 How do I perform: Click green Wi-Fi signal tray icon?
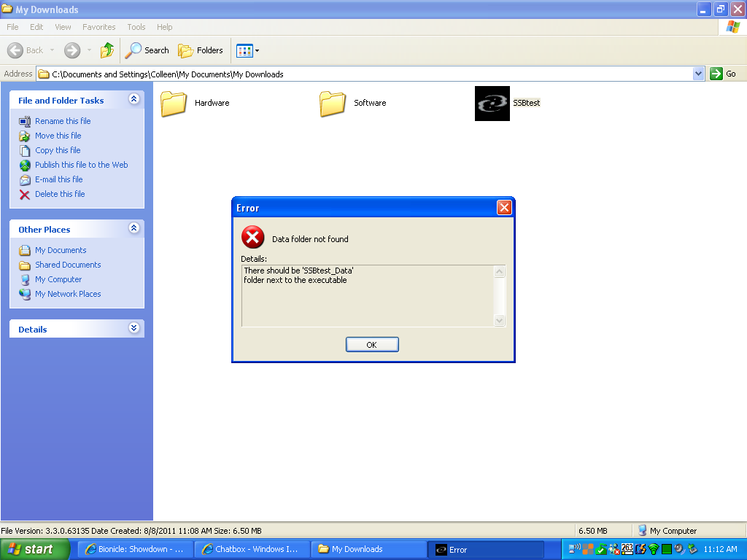click(654, 549)
